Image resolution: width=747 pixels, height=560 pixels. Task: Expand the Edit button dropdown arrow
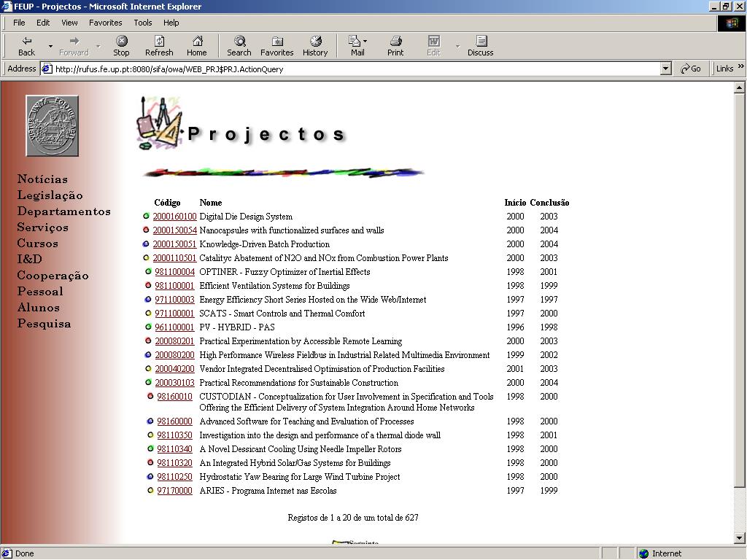tap(457, 46)
